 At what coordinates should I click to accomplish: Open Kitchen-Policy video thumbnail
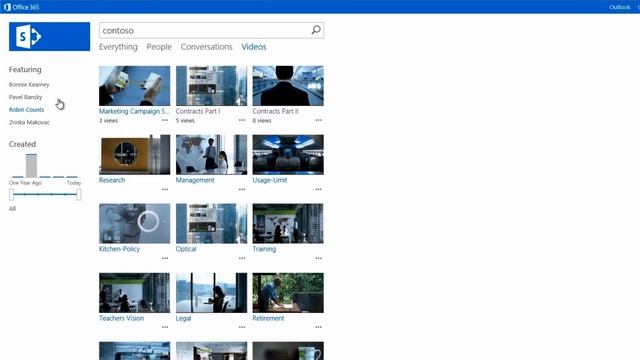(x=135, y=224)
